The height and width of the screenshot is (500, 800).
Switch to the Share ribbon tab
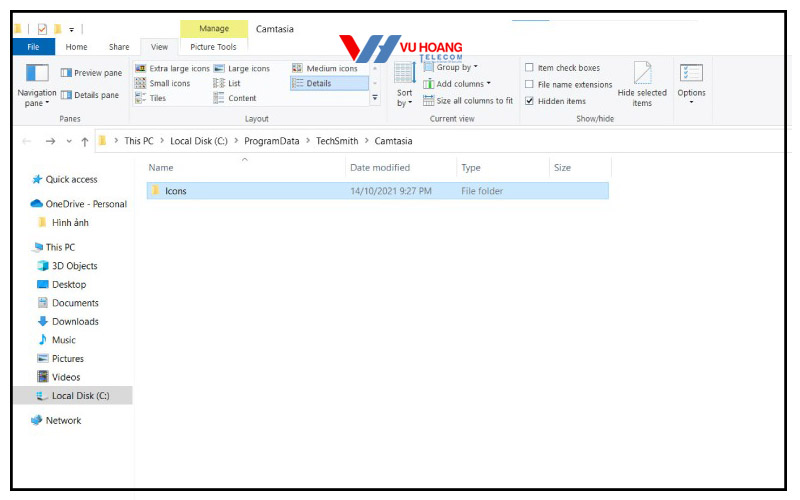(x=119, y=47)
